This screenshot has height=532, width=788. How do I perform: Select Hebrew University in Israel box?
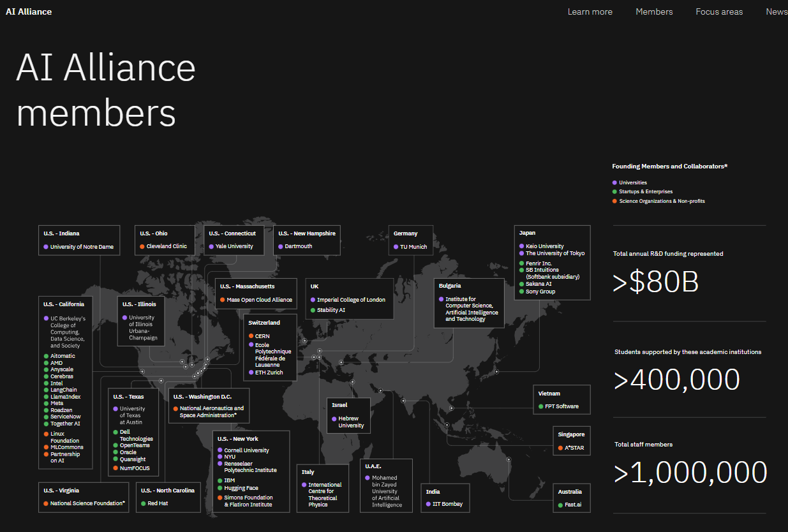351,422
